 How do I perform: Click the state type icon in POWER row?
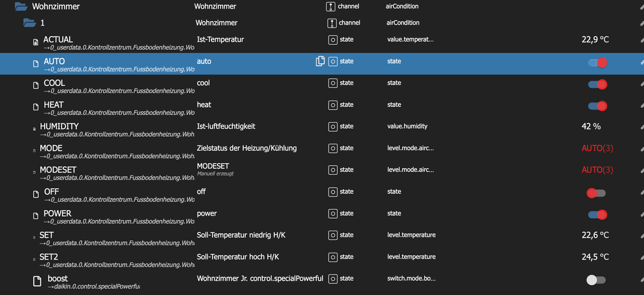(x=333, y=213)
